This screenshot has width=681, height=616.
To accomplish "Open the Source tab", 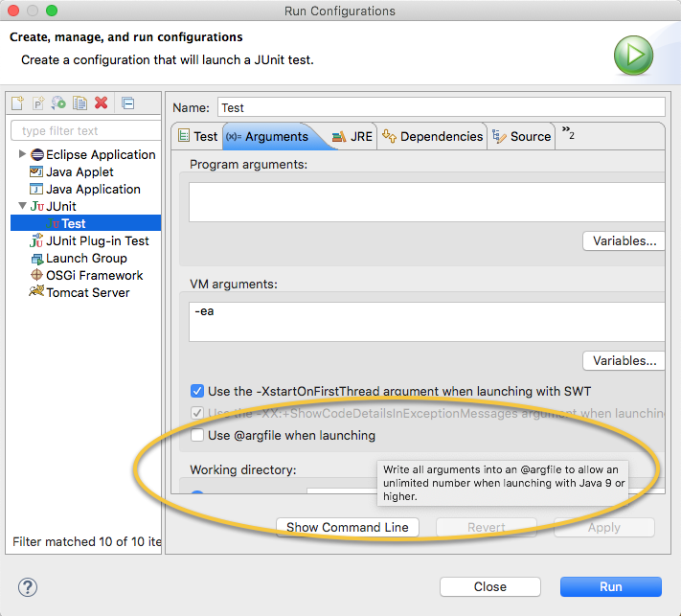I will click(x=521, y=136).
